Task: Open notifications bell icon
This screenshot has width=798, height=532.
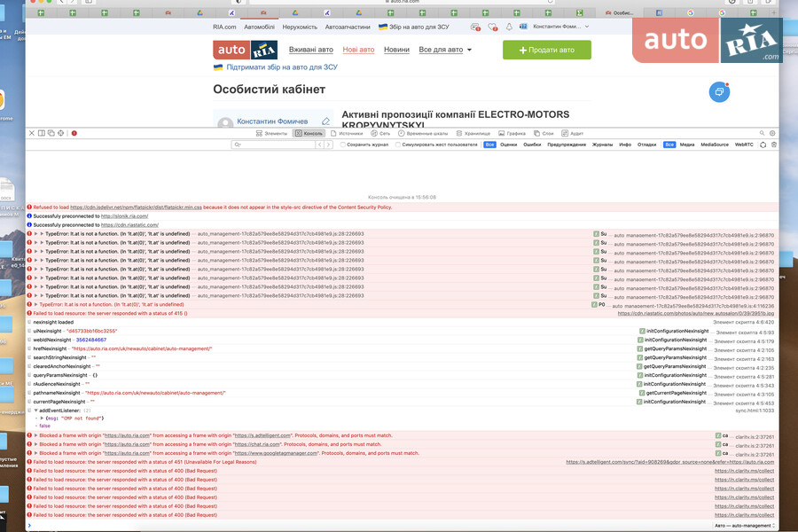Action: [x=509, y=27]
